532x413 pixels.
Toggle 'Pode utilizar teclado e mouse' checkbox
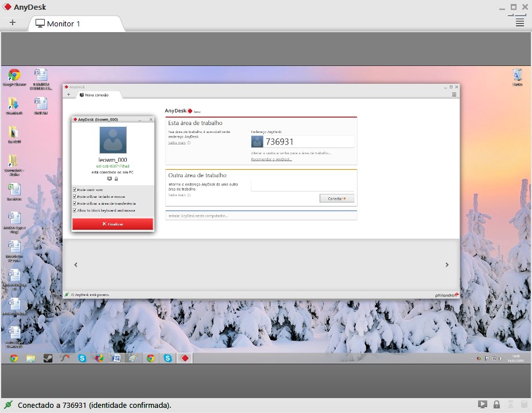coord(75,196)
